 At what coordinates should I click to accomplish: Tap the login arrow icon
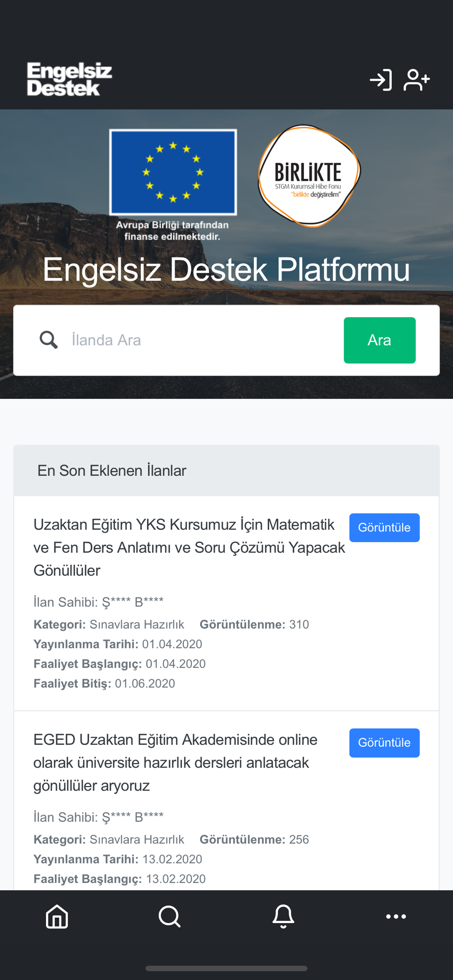point(381,80)
